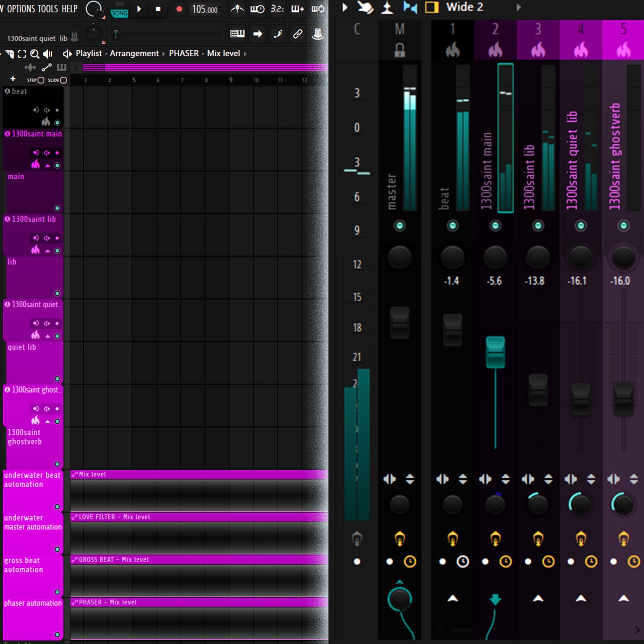Toggle the step editing footprint icon
Screen dimensions: 644x644
(x=278, y=33)
